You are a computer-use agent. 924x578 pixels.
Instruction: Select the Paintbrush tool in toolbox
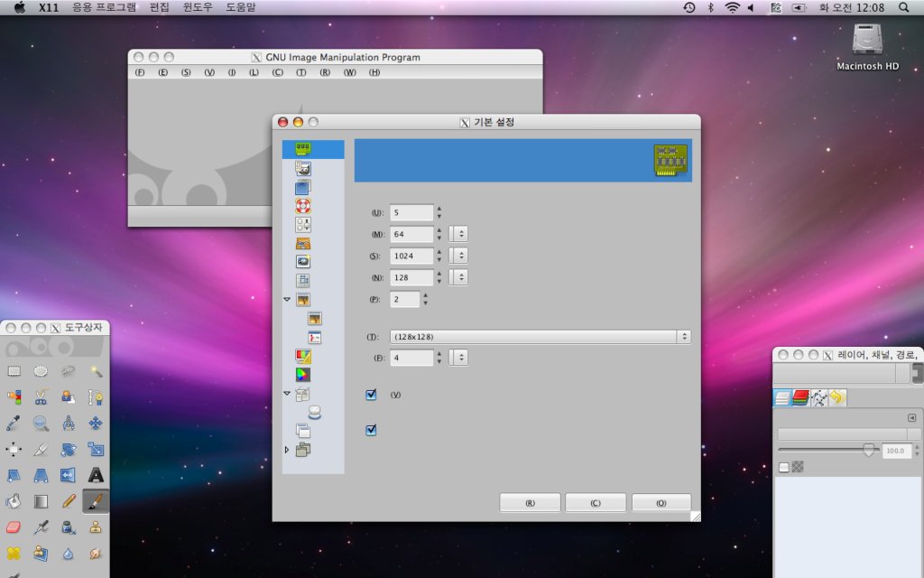tap(96, 501)
